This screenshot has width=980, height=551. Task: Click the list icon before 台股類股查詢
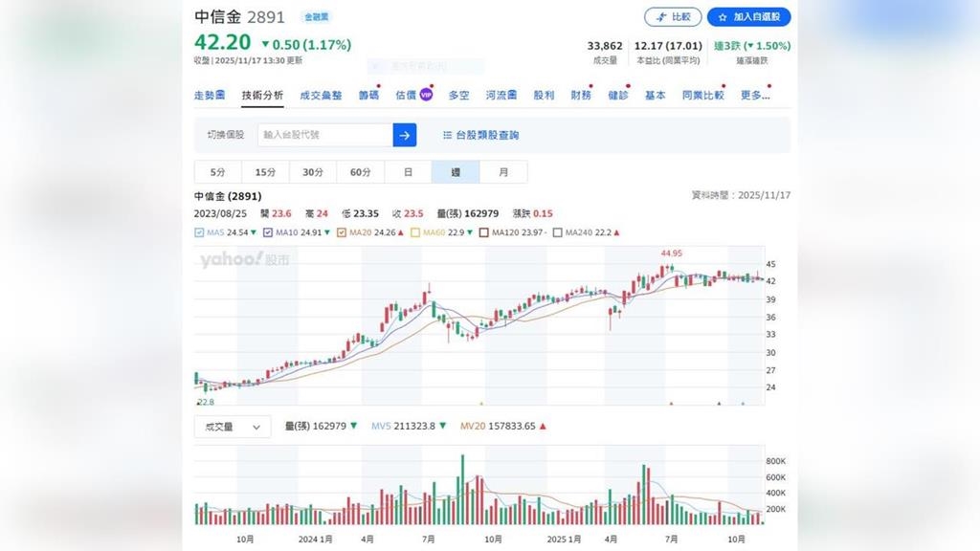447,136
